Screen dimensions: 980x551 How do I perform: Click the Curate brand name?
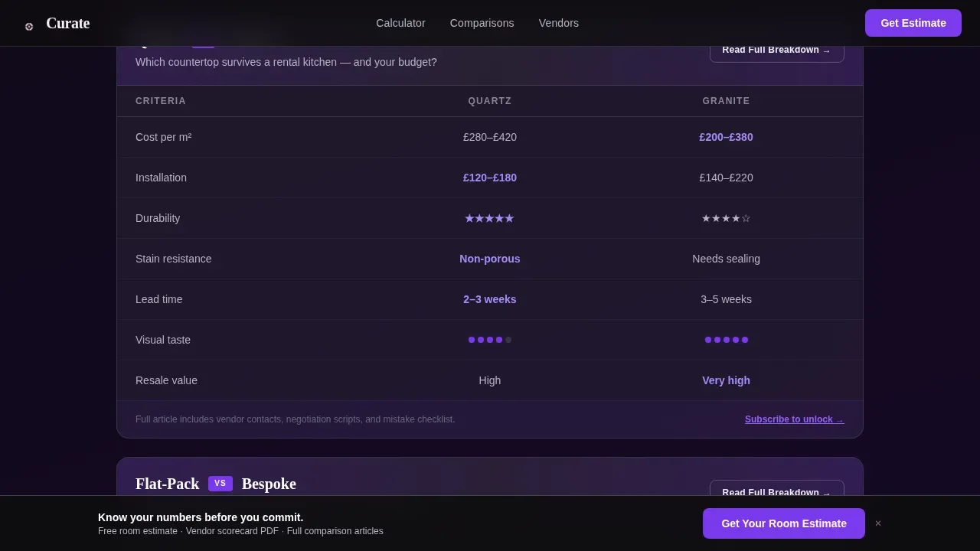[x=67, y=23]
